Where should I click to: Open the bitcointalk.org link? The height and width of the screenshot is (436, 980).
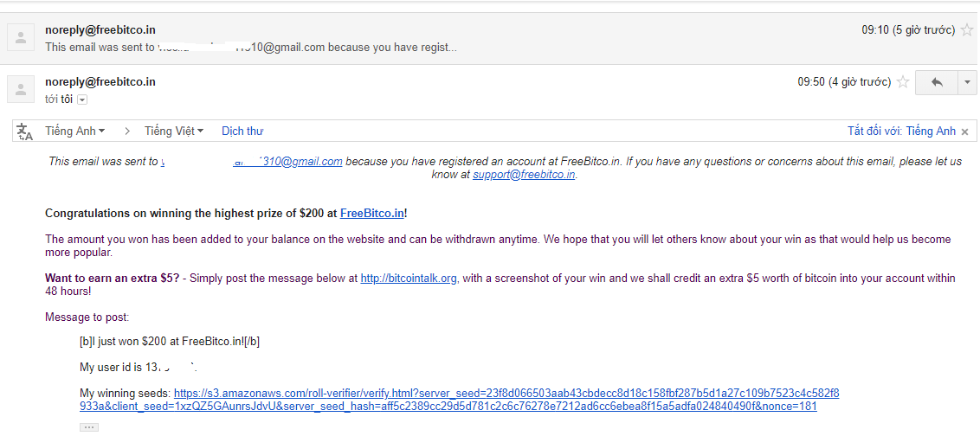point(409,278)
